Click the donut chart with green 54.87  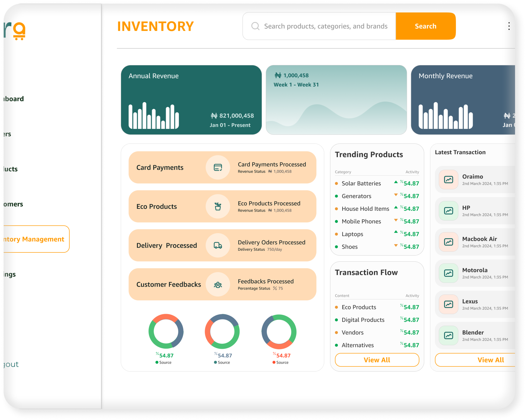[166, 332]
